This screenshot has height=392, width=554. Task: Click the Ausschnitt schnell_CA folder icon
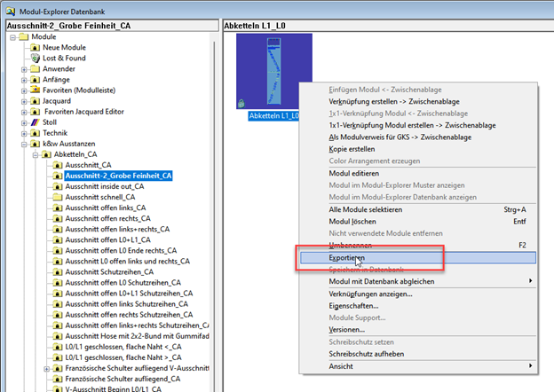pos(58,198)
